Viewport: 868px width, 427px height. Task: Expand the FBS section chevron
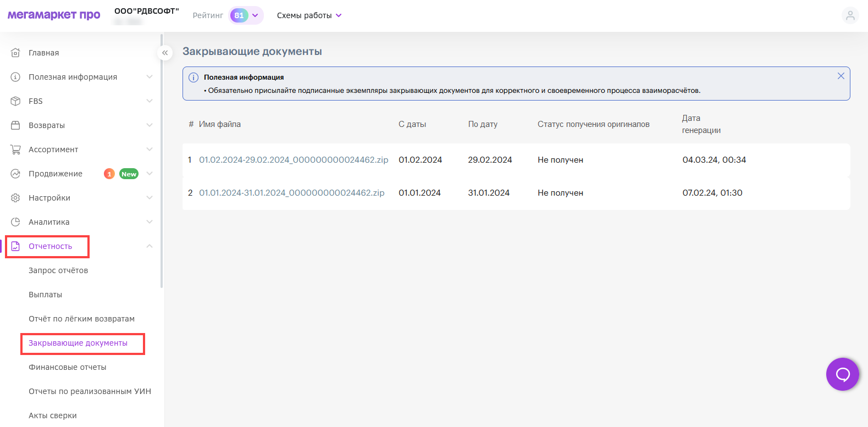point(150,101)
